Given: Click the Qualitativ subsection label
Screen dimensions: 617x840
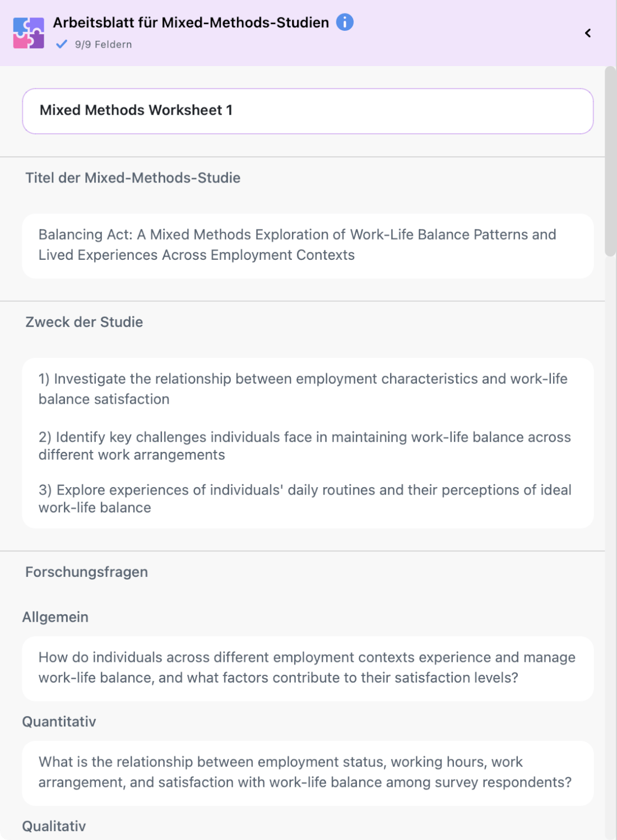Looking at the screenshot, I should click(53, 825).
